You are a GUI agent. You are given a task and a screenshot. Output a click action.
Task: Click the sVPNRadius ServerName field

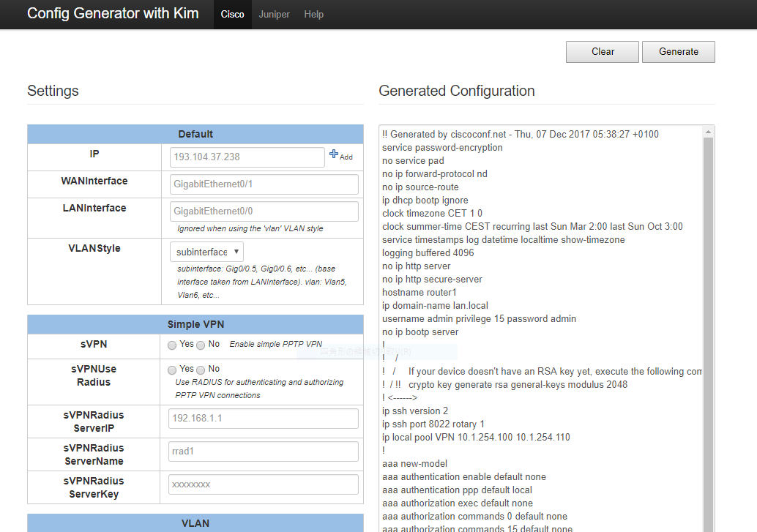coord(263,452)
